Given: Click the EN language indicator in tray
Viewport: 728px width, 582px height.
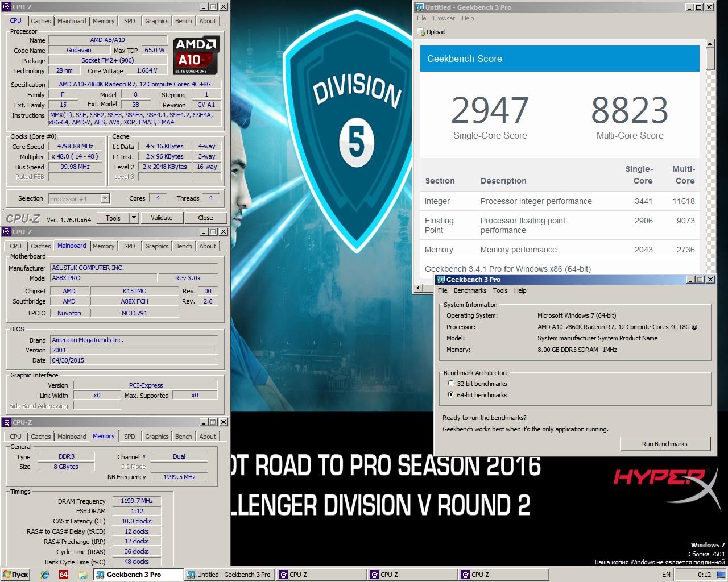Looking at the screenshot, I should click(666, 575).
